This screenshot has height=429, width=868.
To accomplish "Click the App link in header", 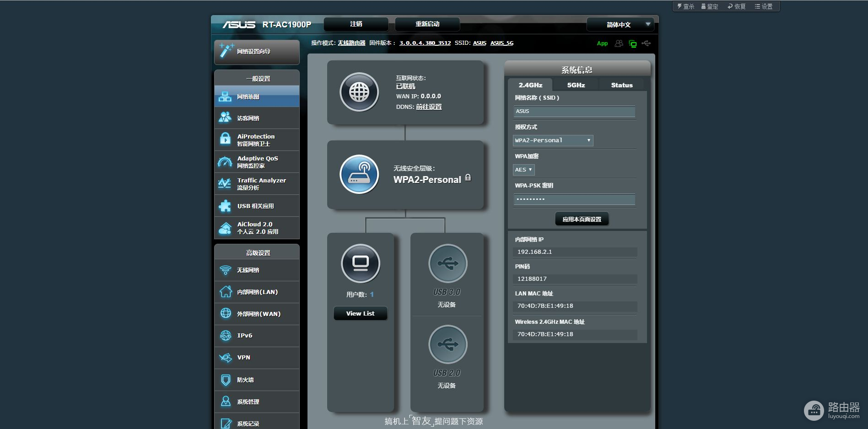I will click(x=602, y=43).
